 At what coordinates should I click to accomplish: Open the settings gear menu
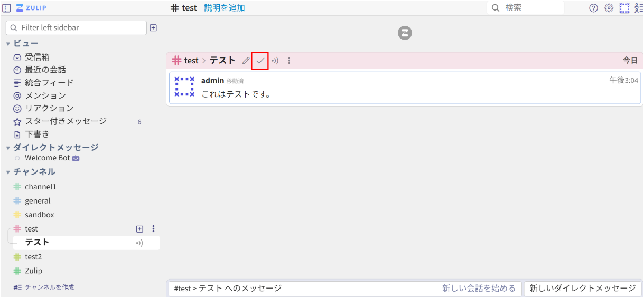(x=609, y=8)
